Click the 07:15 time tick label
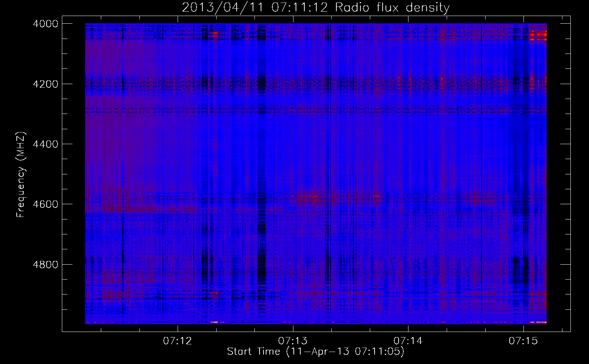Image resolution: width=589 pixels, height=364 pixels. (x=523, y=341)
